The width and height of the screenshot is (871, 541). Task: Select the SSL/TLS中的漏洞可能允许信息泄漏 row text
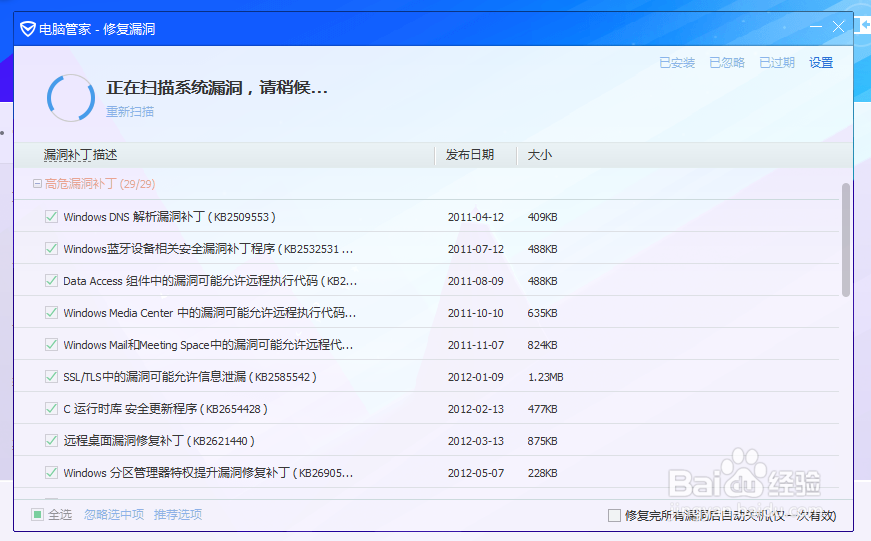pyautogui.click(x=190, y=377)
